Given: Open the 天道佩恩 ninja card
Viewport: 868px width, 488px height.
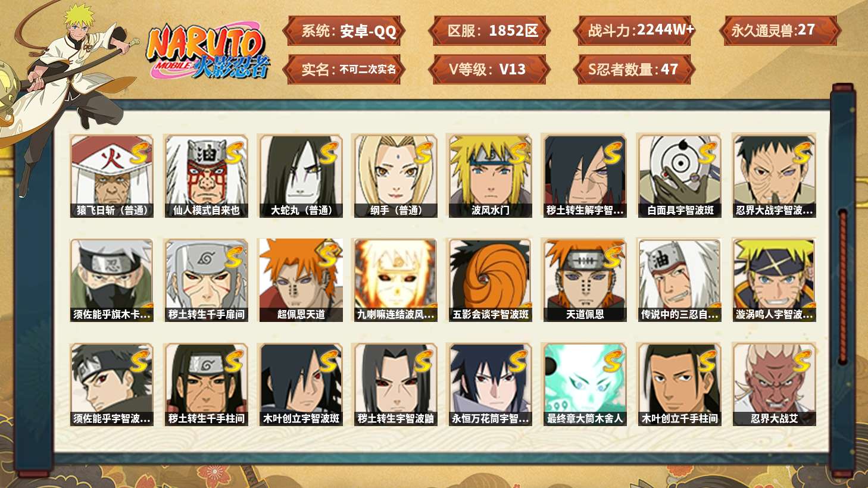Looking at the screenshot, I should 585,280.
